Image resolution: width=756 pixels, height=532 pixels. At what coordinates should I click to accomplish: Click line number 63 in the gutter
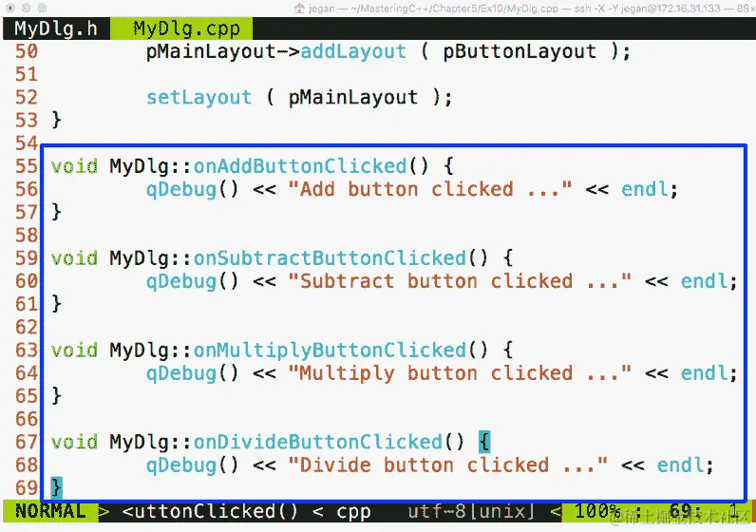point(27,351)
